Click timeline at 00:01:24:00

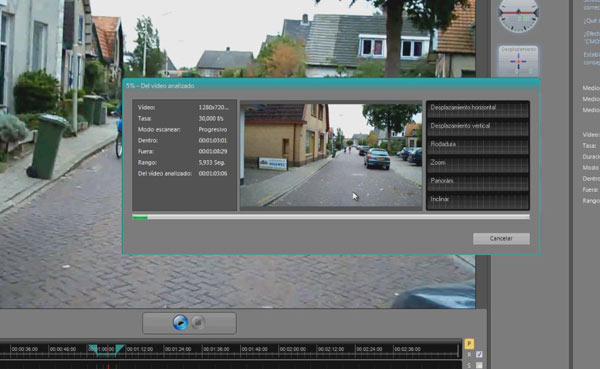pyautogui.click(x=178, y=349)
